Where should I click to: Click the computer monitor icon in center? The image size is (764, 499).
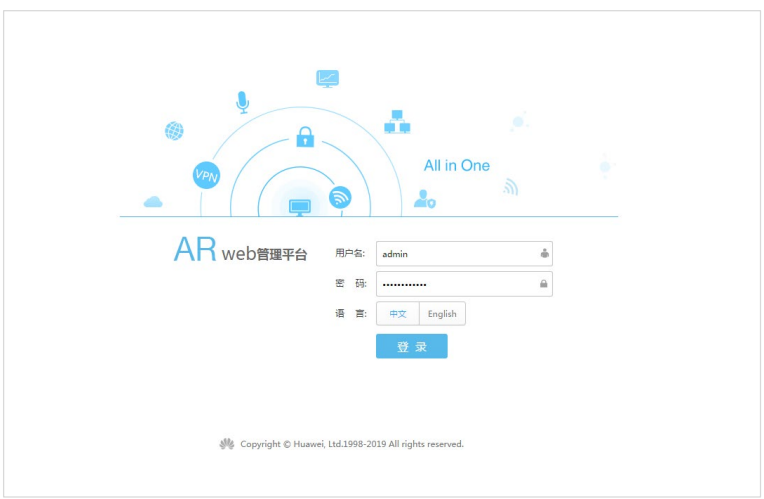pyautogui.click(x=300, y=207)
